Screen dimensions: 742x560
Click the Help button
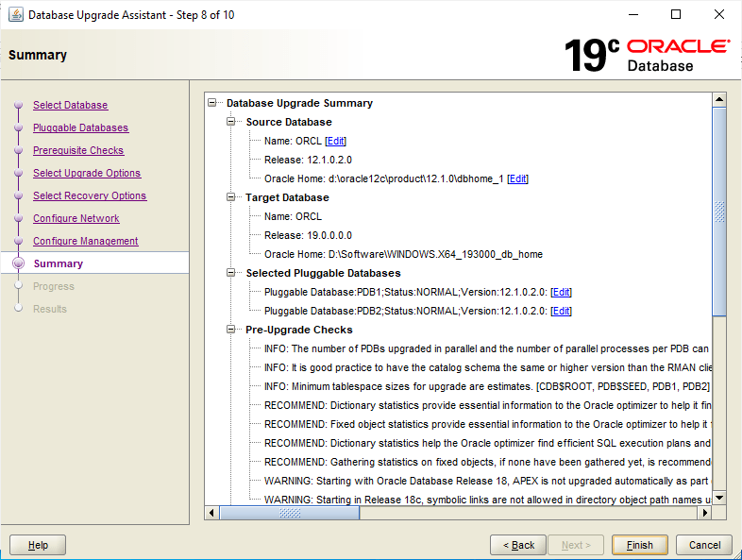point(38,545)
